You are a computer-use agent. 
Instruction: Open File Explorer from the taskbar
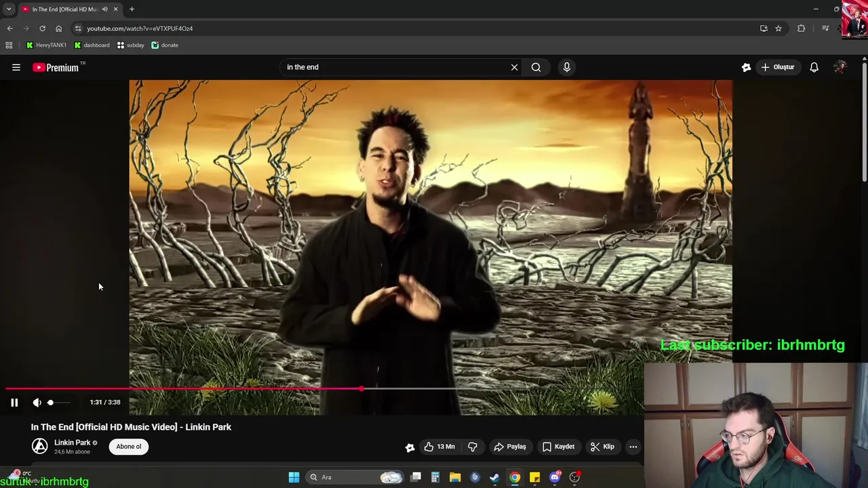click(455, 477)
